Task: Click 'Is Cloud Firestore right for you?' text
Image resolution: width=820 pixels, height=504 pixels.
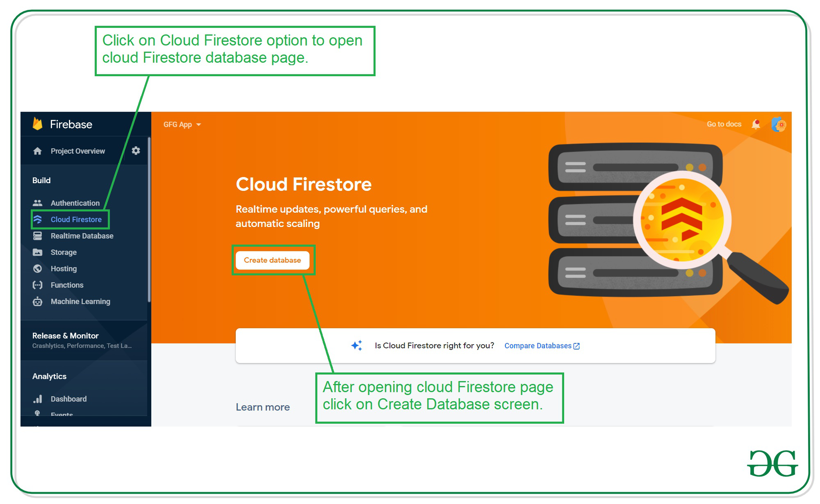Action: point(434,345)
